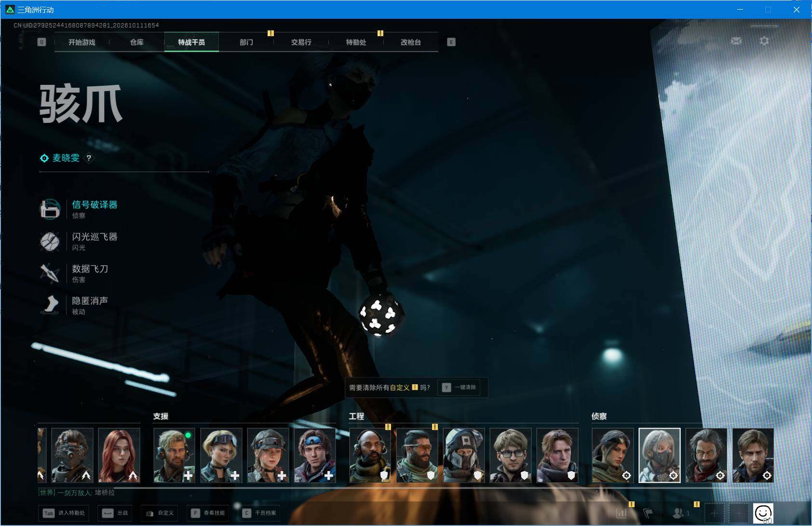
Task: Select the 信号破译器 skill icon
Action: click(50, 209)
